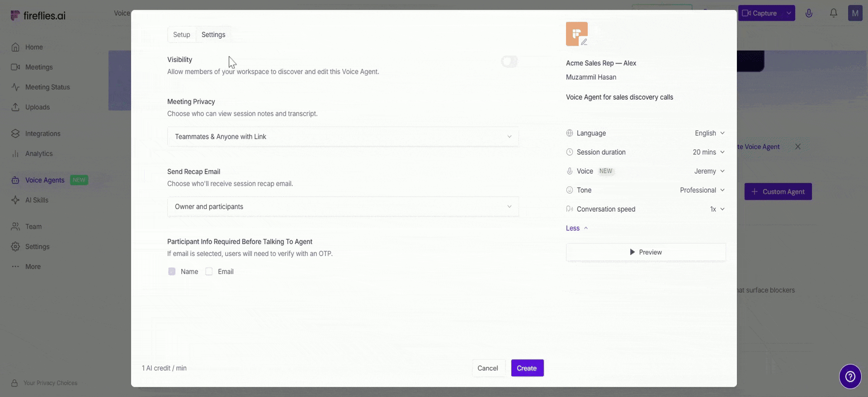Click the Acme Sales Rep — Alex name
The height and width of the screenshot is (397, 868).
601,63
